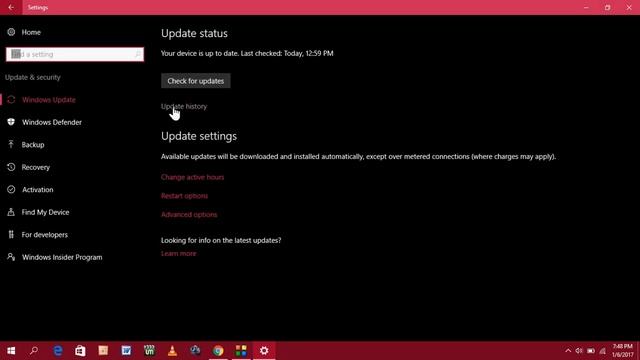Click the 'Update & security' sidebar label
Screen dimensions: 640x360
pos(33,77)
